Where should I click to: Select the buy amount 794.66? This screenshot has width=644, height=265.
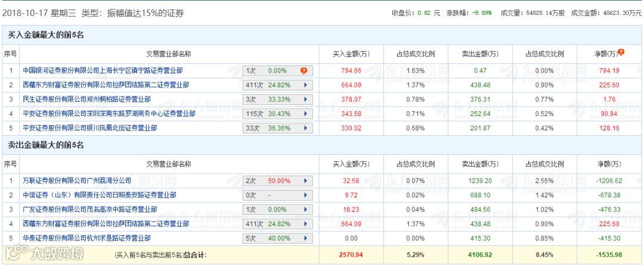point(351,70)
